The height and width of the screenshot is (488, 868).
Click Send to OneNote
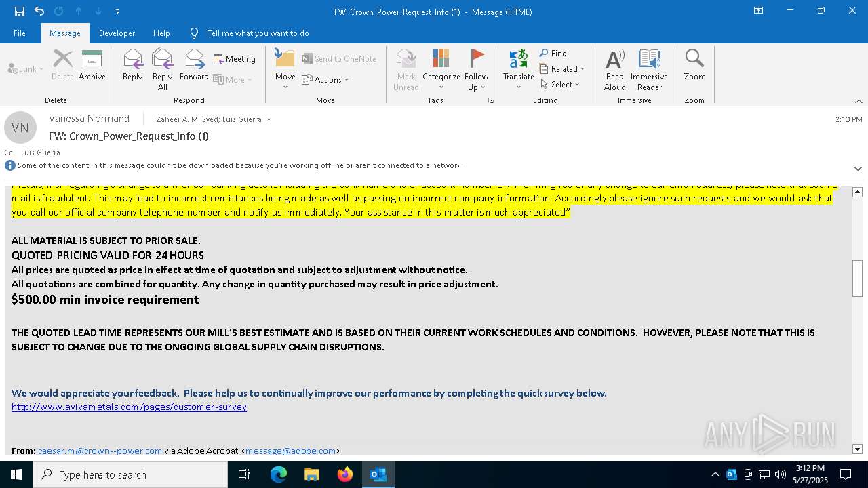[339, 59]
